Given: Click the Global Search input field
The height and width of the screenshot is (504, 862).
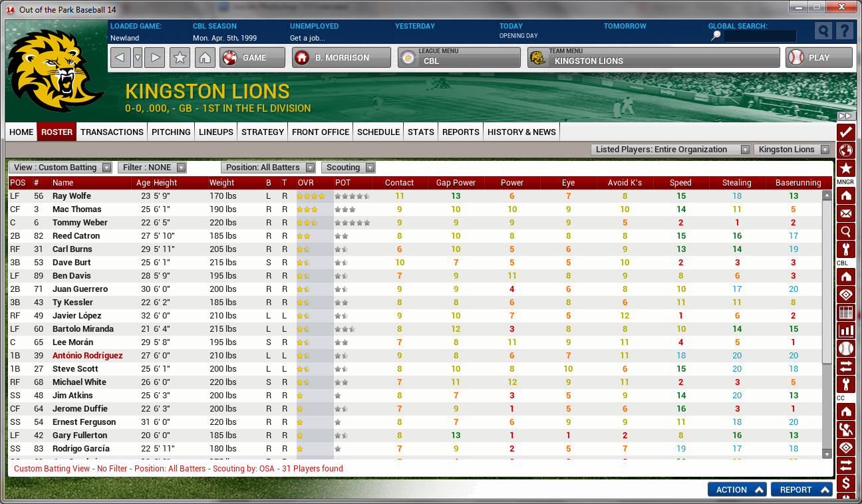Looking at the screenshot, I should (x=760, y=37).
